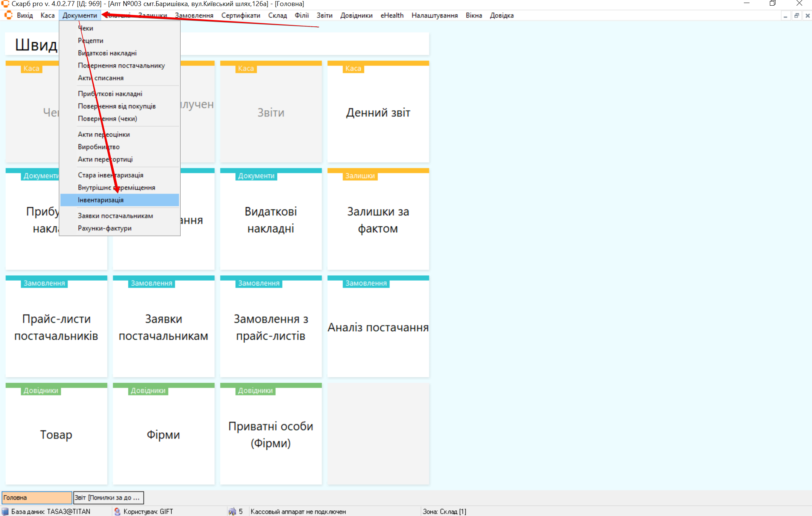This screenshot has width=812, height=516.
Task: Click the database icon in status bar
Action: pyautogui.click(x=5, y=511)
